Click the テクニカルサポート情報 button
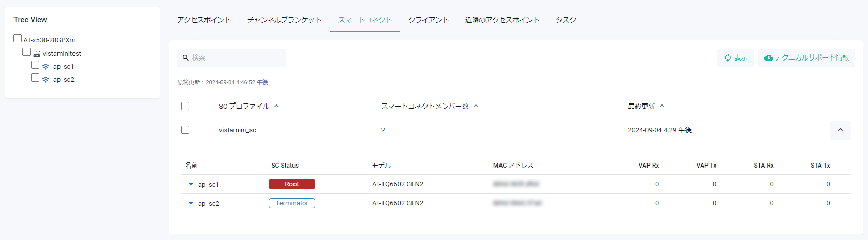The width and height of the screenshot is (868, 240). point(806,58)
